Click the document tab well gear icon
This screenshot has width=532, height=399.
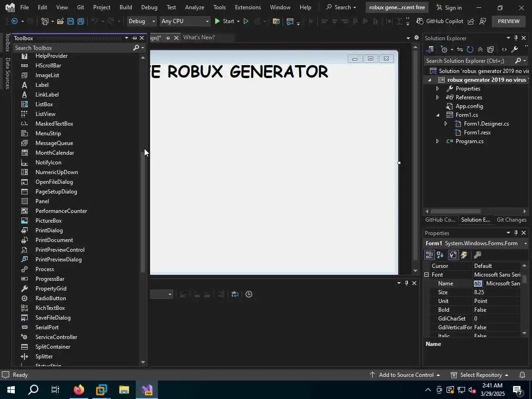[417, 38]
